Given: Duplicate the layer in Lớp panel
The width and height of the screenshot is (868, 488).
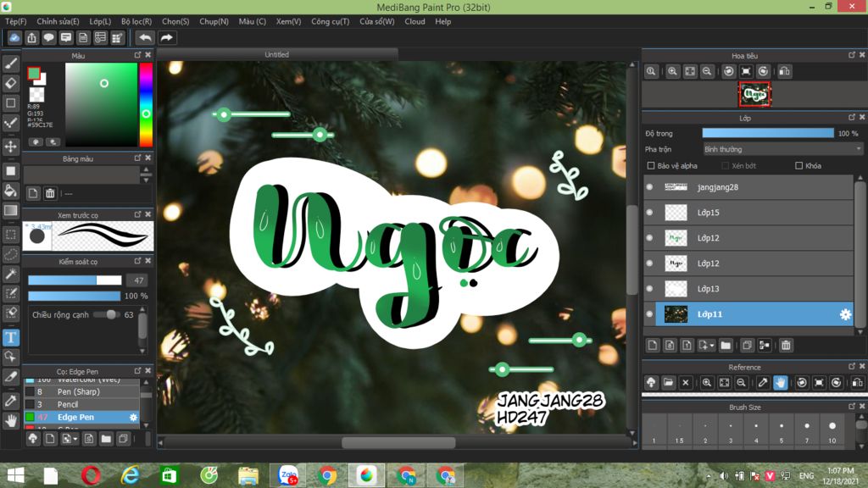Looking at the screenshot, I should [x=747, y=346].
